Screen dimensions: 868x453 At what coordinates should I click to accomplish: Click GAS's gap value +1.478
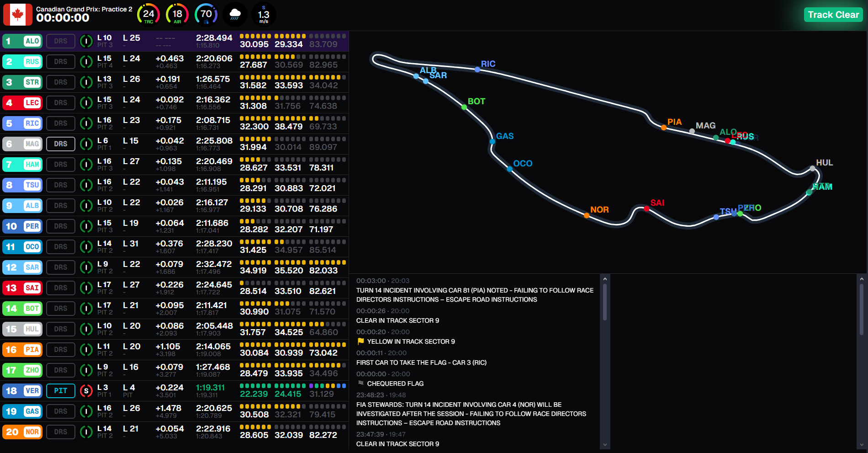[x=168, y=408]
